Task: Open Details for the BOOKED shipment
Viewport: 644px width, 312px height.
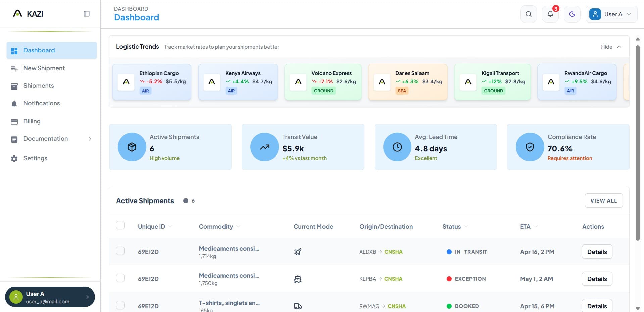Action: (597, 306)
